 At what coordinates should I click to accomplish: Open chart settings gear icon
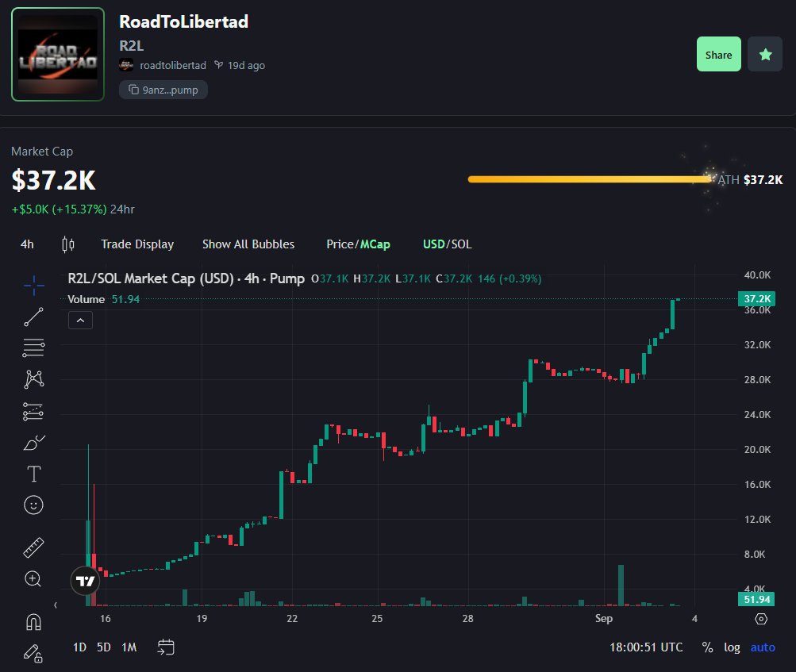761,619
